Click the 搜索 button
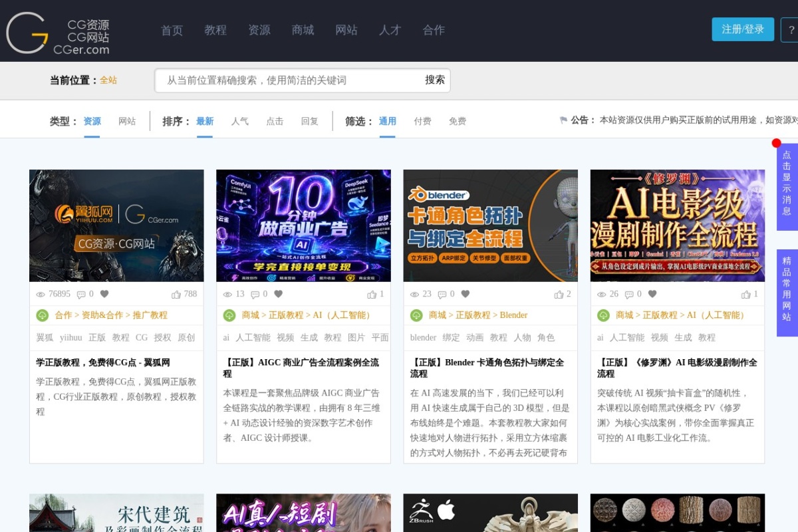This screenshot has height=532, width=798. pyautogui.click(x=435, y=80)
